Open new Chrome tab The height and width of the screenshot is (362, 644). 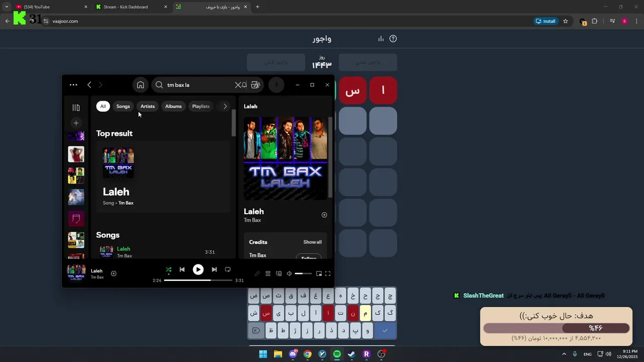pos(258,7)
